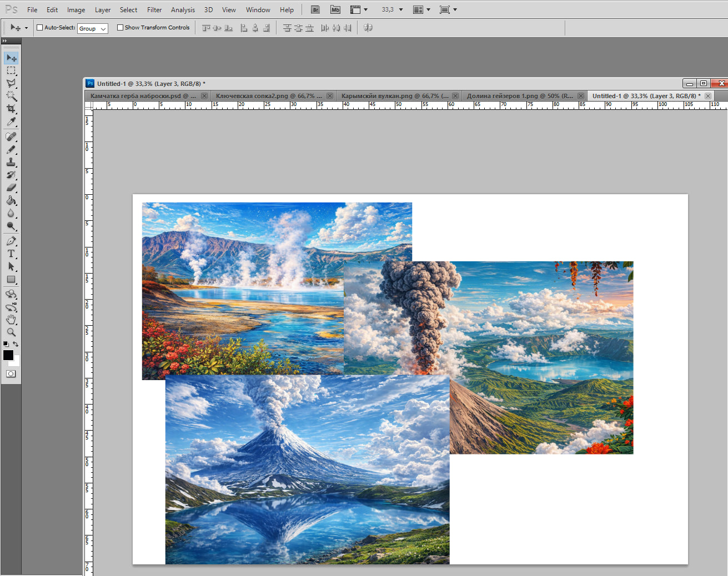Close the Ключевская сопка2.png tab

click(x=330, y=96)
